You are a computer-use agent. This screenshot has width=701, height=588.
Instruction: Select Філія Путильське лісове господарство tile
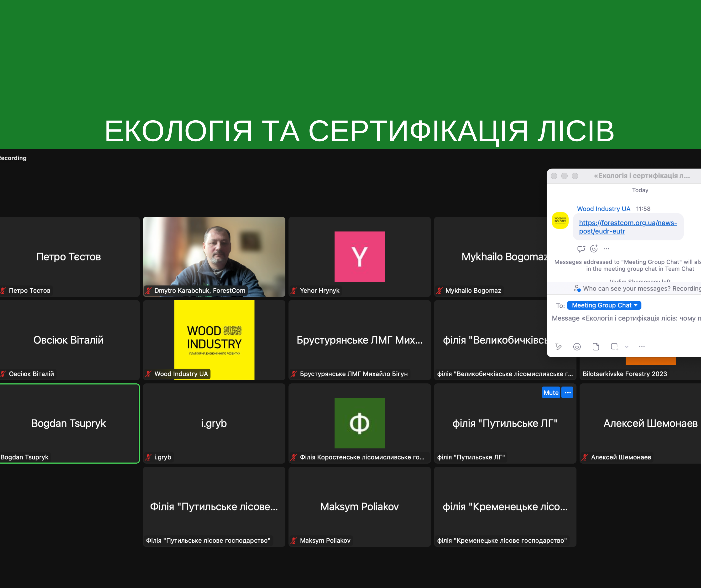[214, 507]
